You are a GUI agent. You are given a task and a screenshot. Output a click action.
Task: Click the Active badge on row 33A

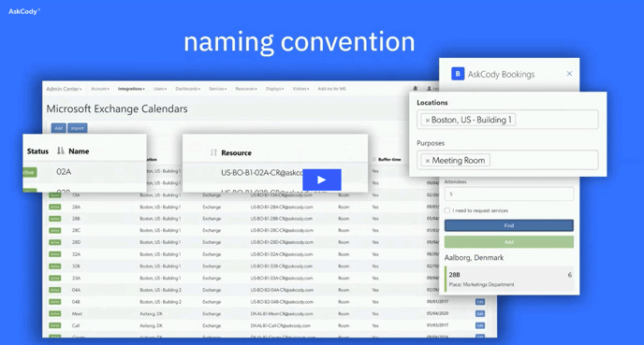coord(55,278)
